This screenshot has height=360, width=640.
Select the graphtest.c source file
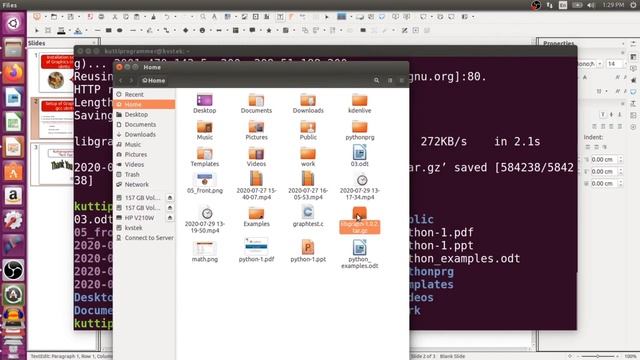308,216
